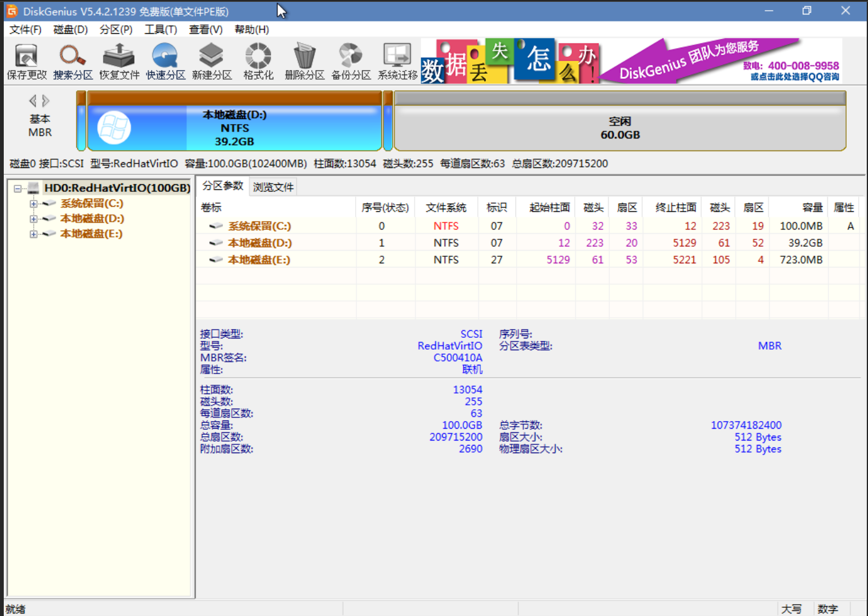Screen dimensions: 868x616
Task: Select 系统保留(C:) in the left tree
Action: 91,204
